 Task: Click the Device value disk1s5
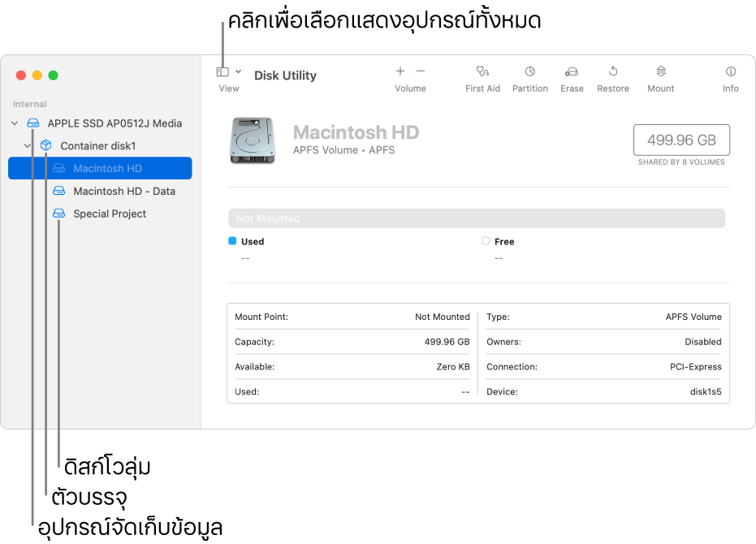click(x=706, y=392)
